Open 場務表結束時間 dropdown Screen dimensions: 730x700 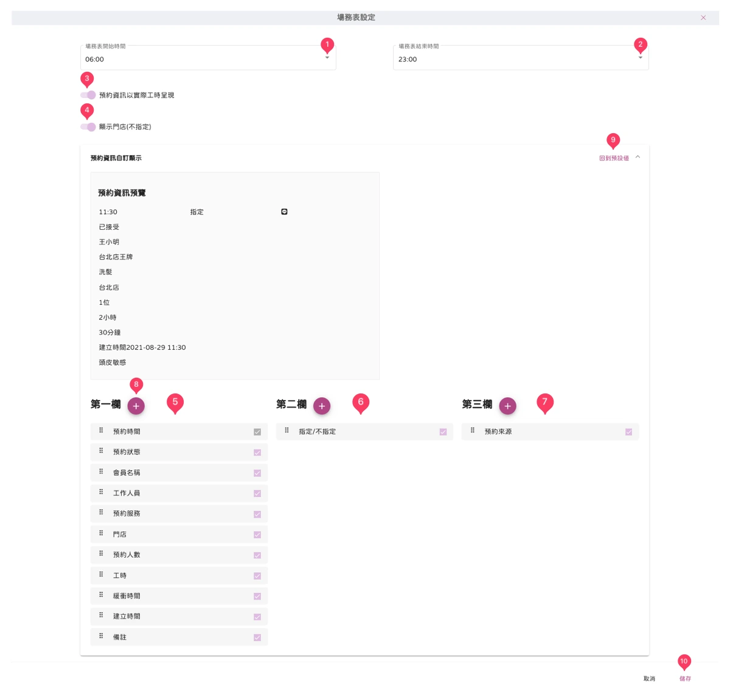tap(521, 58)
